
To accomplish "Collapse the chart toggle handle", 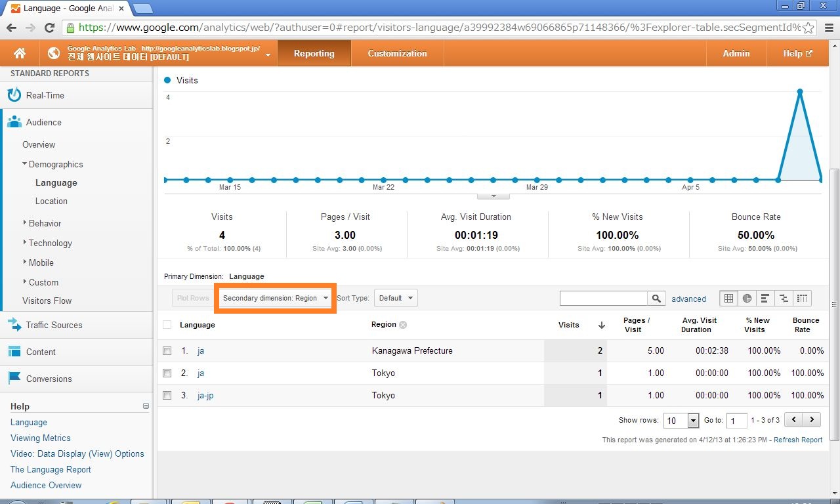I will pyautogui.click(x=493, y=196).
